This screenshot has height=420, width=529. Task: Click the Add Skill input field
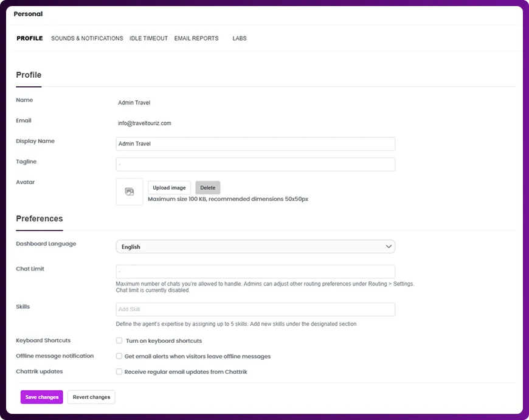255,309
